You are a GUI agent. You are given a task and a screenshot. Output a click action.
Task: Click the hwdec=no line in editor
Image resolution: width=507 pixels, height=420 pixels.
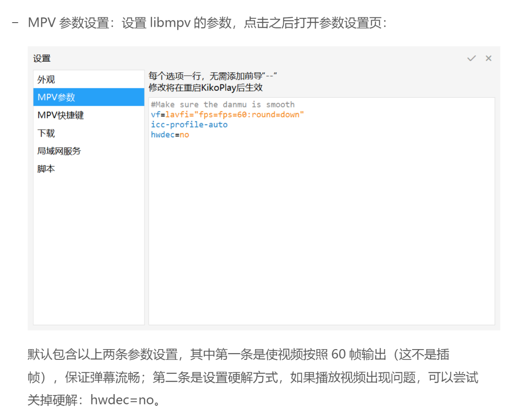pyautogui.click(x=170, y=134)
